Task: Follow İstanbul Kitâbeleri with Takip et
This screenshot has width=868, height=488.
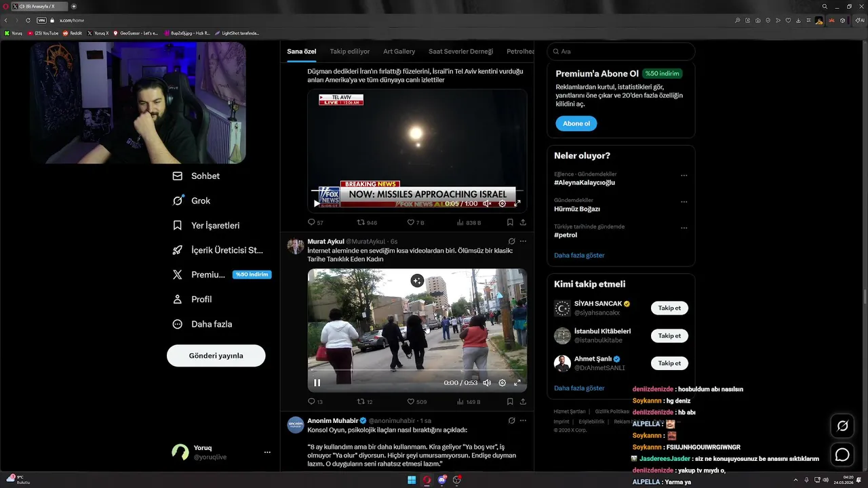Action: click(669, 335)
